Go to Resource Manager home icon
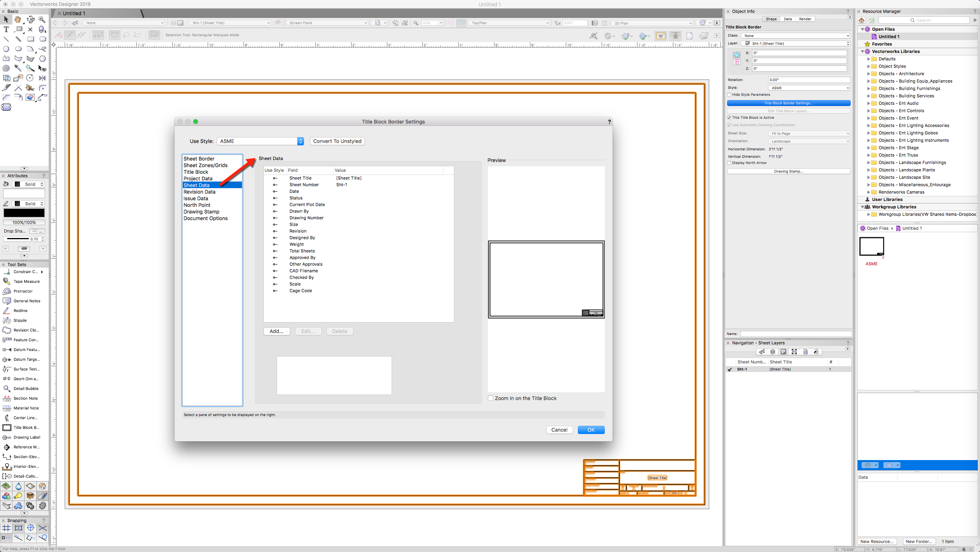This screenshot has width=980, height=552. pos(862,20)
